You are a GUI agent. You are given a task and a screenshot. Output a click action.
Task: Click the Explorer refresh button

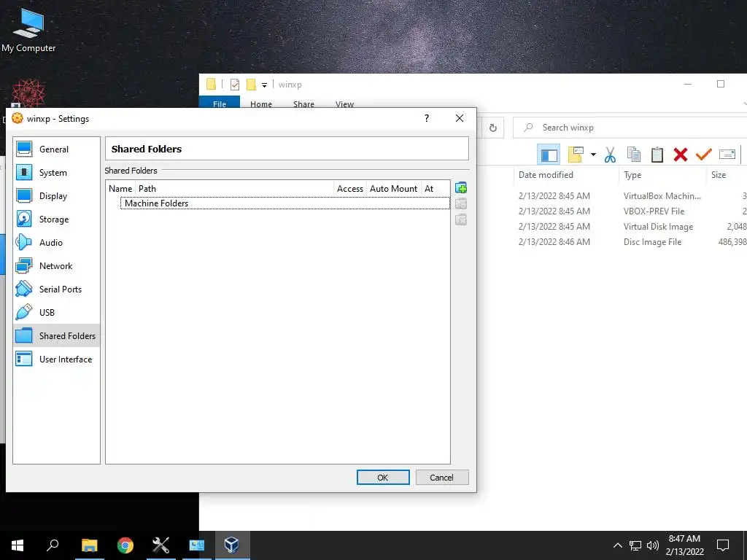click(492, 128)
